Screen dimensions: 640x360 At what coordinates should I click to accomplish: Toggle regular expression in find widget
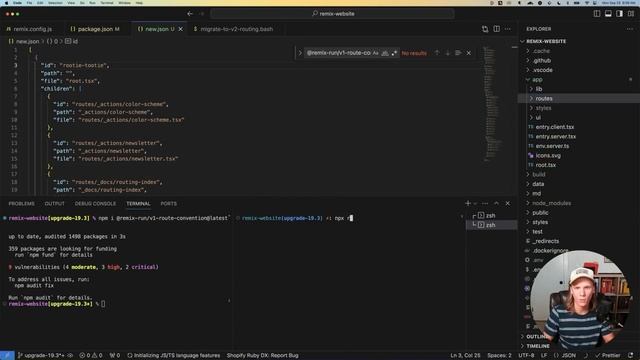(x=394, y=53)
